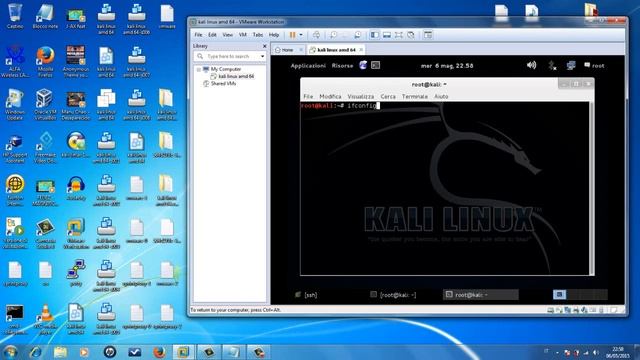
Task: Enter full screen mode via toolbar icon
Action: 399,35
